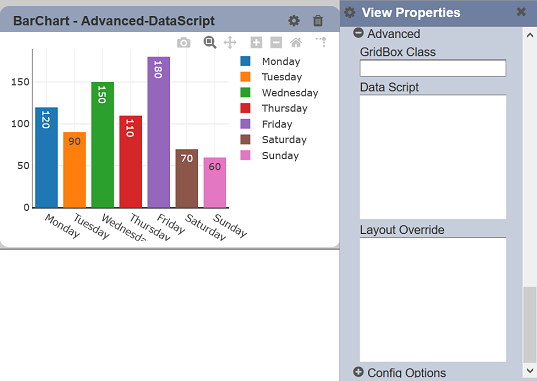Reset axes with the home icon
The width and height of the screenshot is (537, 381).
point(296,42)
